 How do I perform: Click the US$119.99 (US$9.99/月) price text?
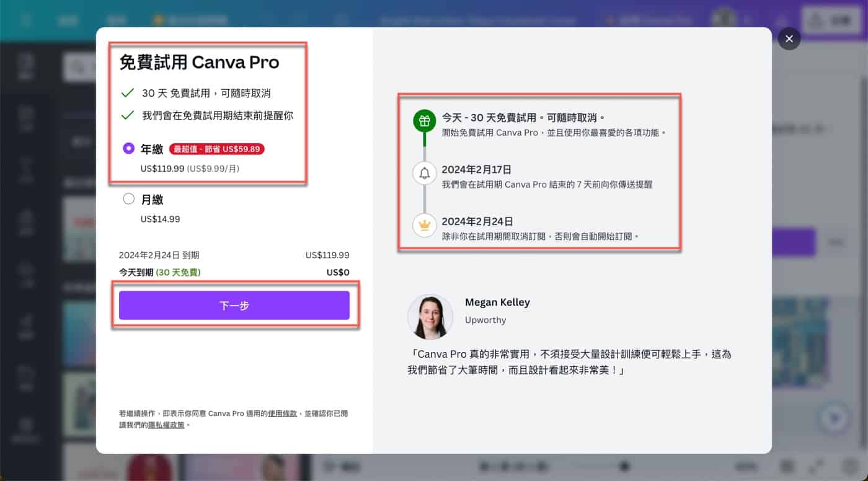tap(190, 168)
